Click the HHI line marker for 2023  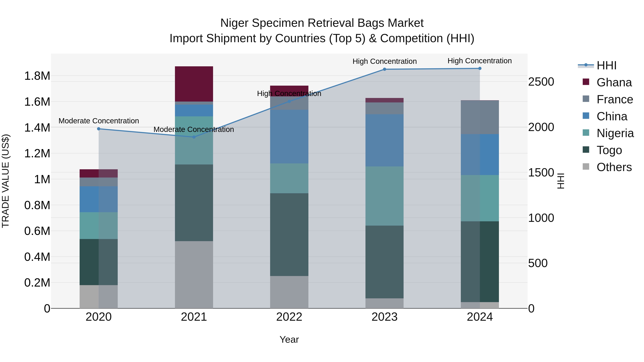tap(384, 69)
